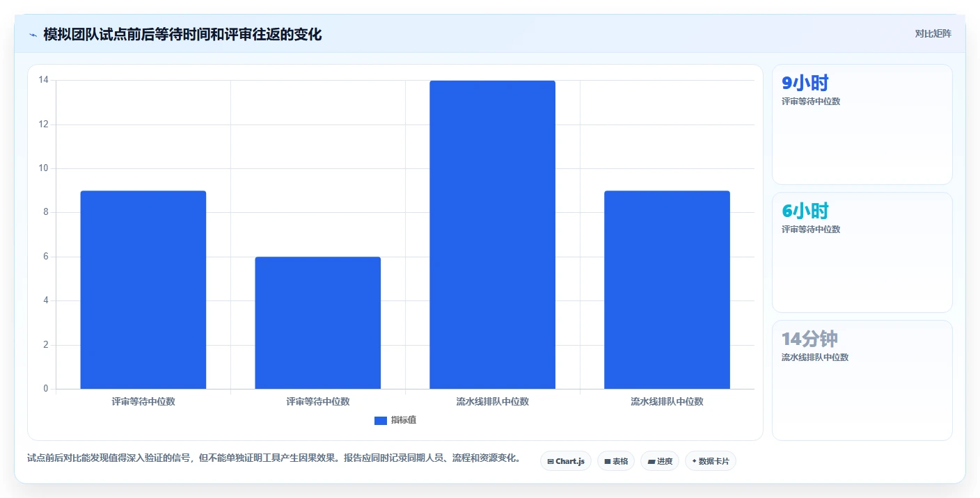Click the tallest bar with value 14

tap(493, 234)
